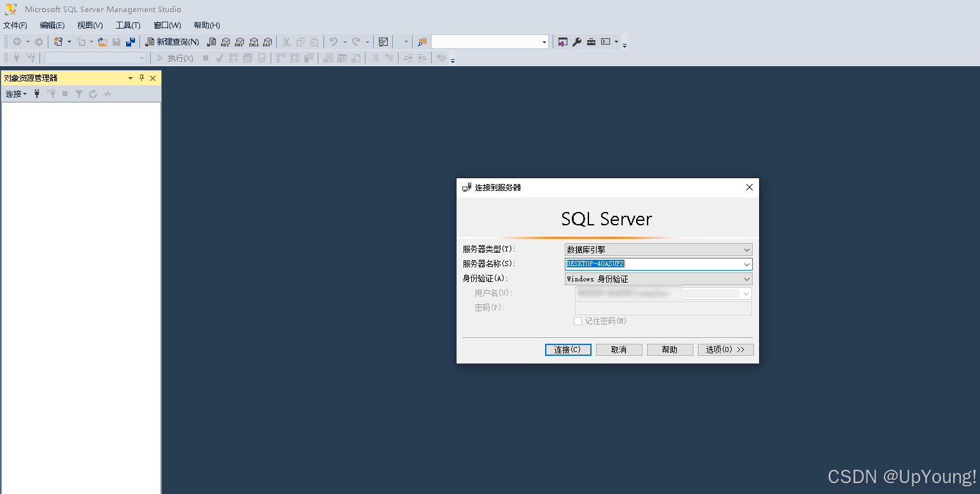Click the XMLA query icon

tap(253, 42)
